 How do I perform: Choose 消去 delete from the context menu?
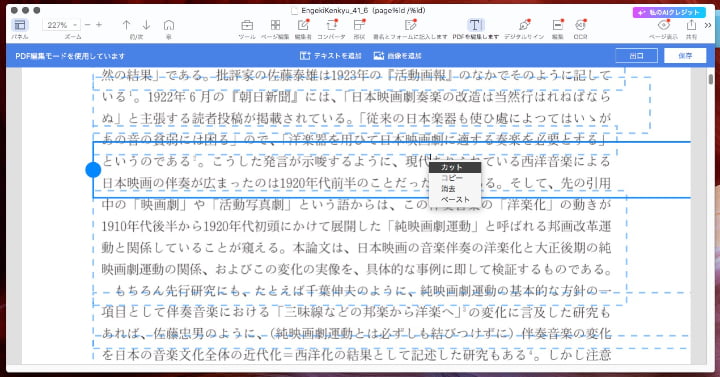(x=455, y=189)
